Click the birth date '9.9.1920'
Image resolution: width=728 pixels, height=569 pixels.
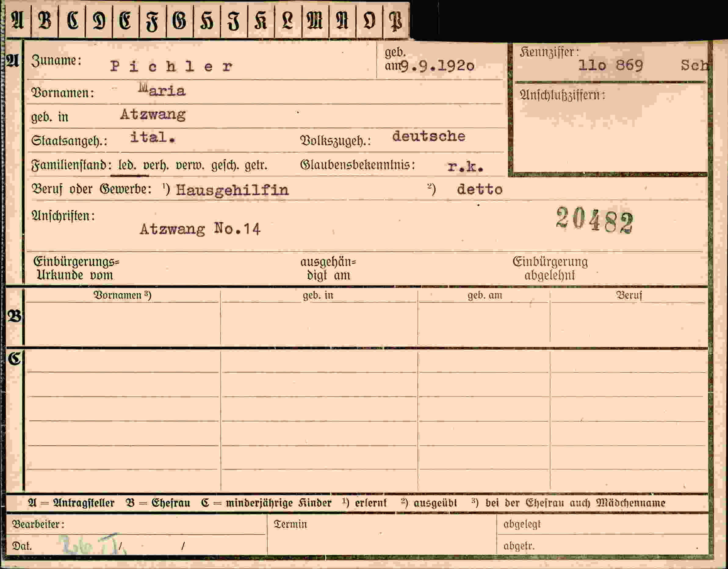pos(437,66)
